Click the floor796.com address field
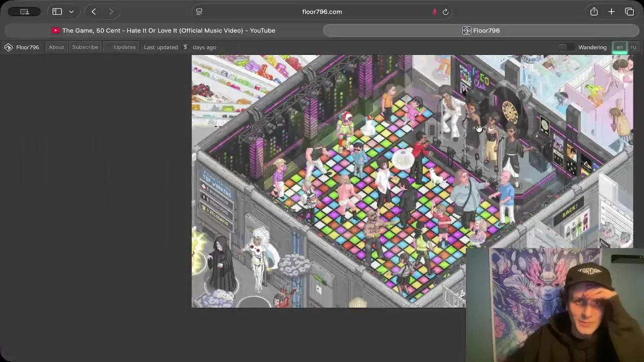Viewport: 644px width, 362px height. coord(322,12)
